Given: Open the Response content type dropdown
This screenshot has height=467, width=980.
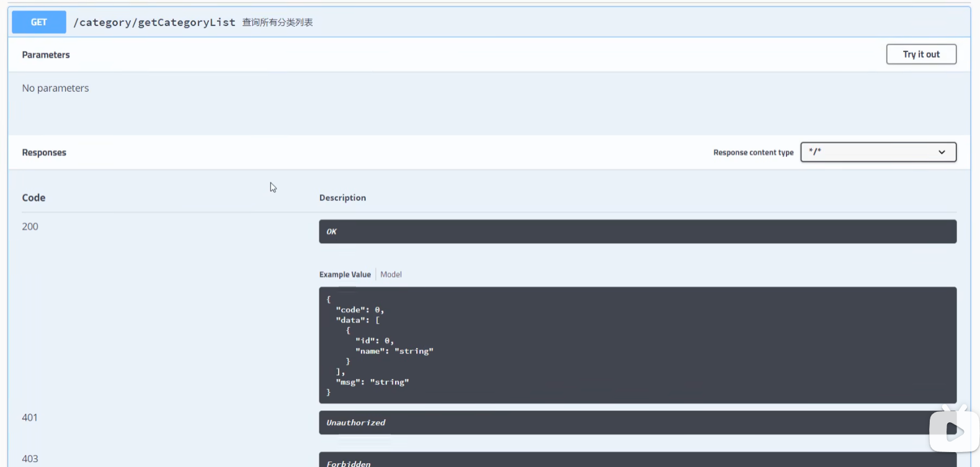Looking at the screenshot, I should [x=878, y=152].
